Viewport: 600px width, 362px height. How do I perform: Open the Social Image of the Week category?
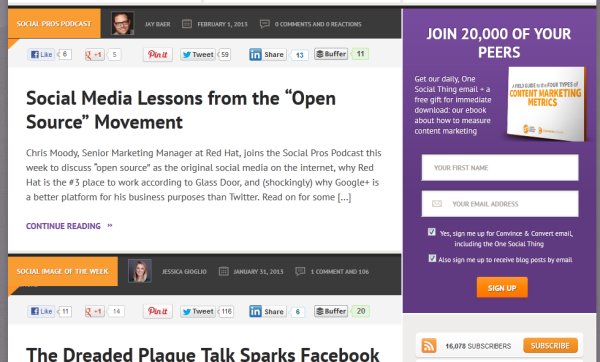(x=63, y=271)
